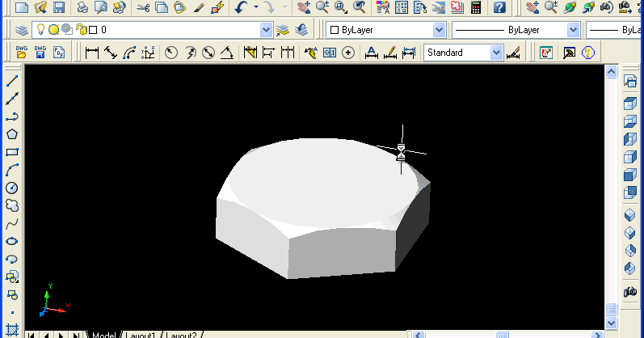The width and height of the screenshot is (644, 338).
Task: Toggle layer 0 on/off lightbulb
Action: 40,29
